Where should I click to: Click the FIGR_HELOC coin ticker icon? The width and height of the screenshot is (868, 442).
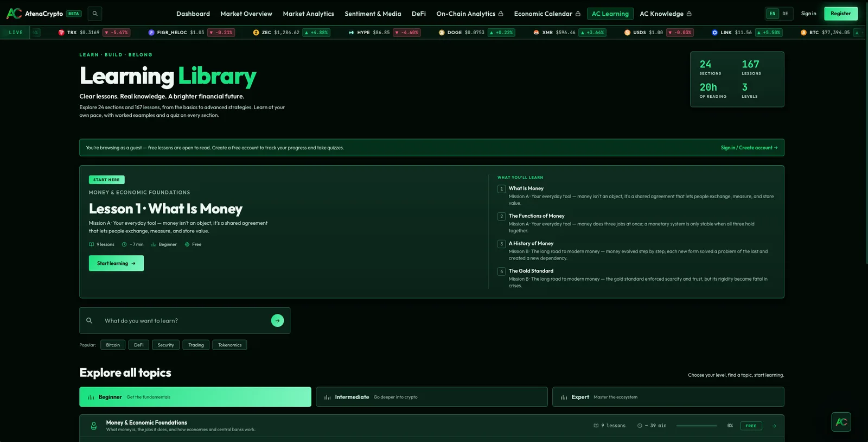151,33
